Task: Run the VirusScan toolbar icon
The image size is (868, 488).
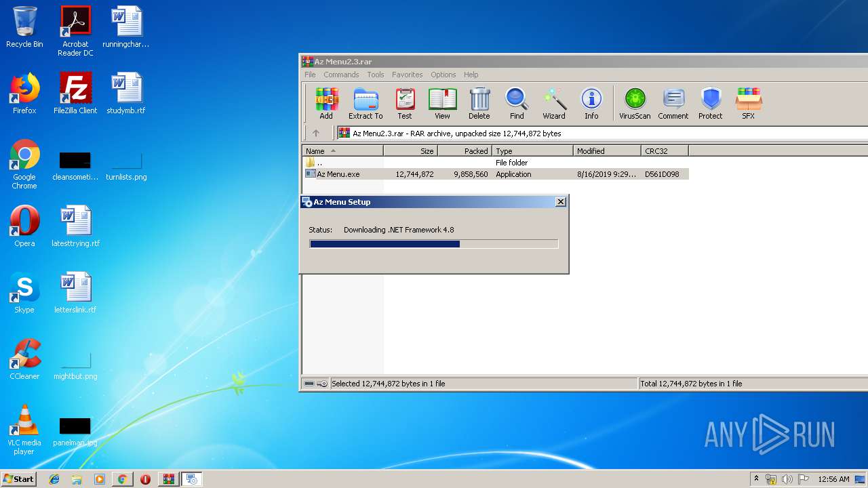Action: pyautogui.click(x=635, y=104)
